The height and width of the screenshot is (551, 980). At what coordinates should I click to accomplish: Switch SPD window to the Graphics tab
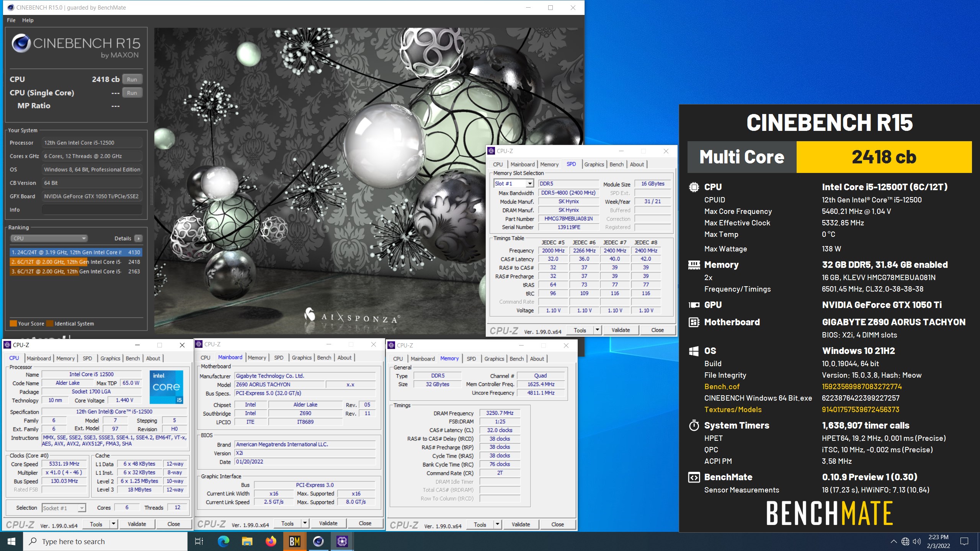pyautogui.click(x=594, y=165)
